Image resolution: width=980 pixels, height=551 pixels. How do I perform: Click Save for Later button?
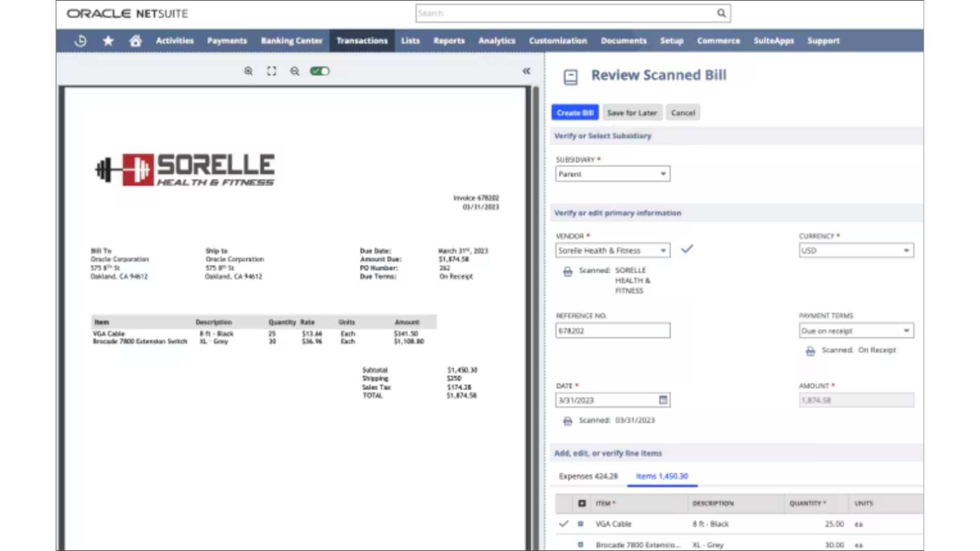pos(632,112)
